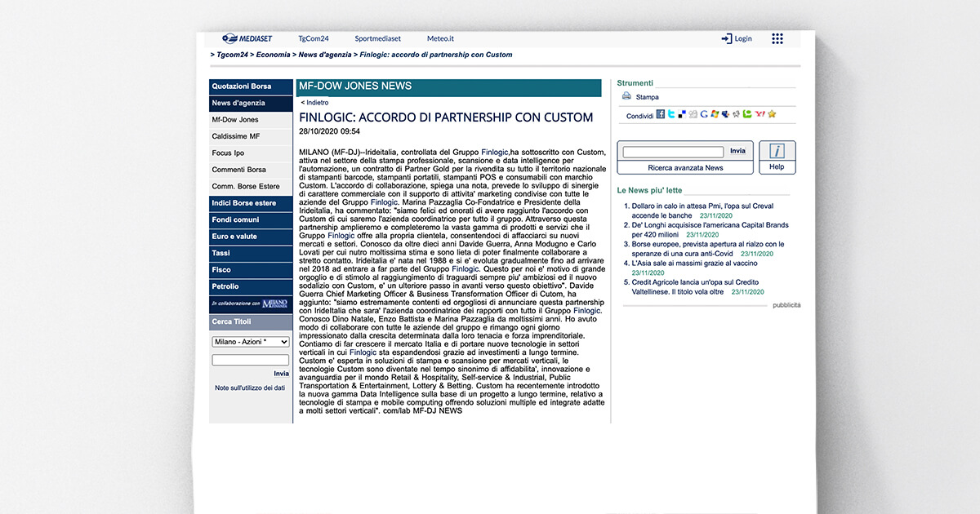Viewport: 980px width, 514px height.
Task: Click the pubblicità label
Action: (x=786, y=305)
